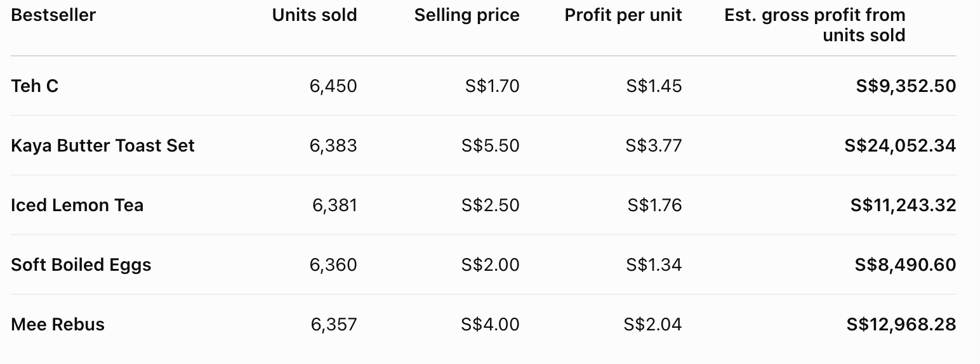Click the Bestseller column header
Screen dimensions: 980x364
pyautogui.click(x=53, y=15)
